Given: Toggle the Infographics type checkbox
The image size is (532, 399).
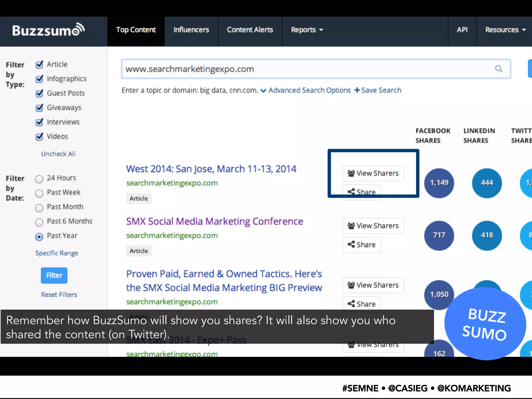Looking at the screenshot, I should (x=39, y=79).
